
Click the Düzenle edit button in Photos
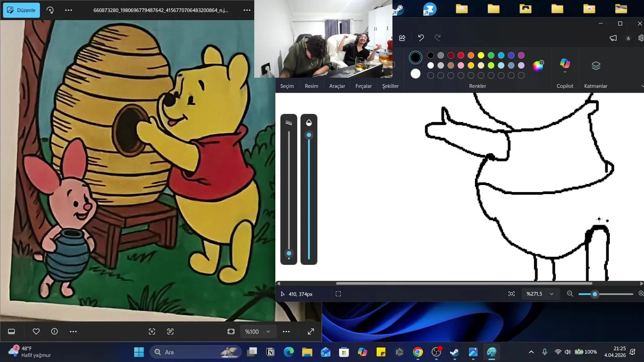point(21,10)
